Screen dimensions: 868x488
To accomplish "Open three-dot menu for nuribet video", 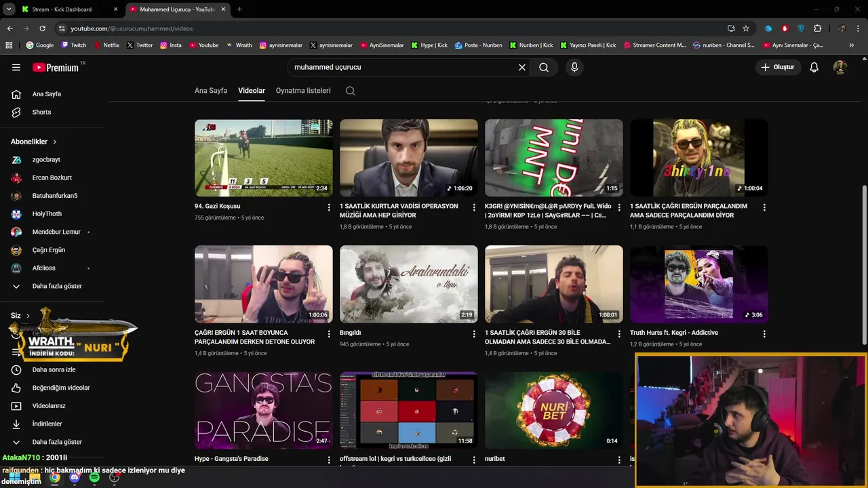I will pos(619,460).
